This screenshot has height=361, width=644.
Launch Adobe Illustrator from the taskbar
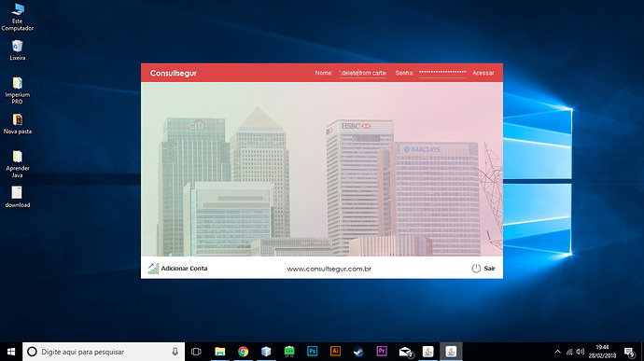[x=335, y=351]
